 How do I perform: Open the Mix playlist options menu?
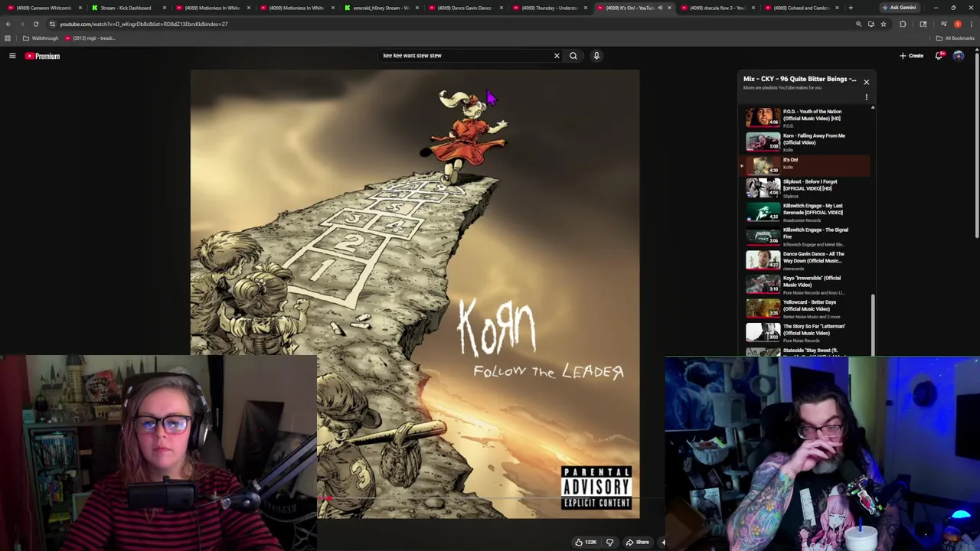(866, 97)
